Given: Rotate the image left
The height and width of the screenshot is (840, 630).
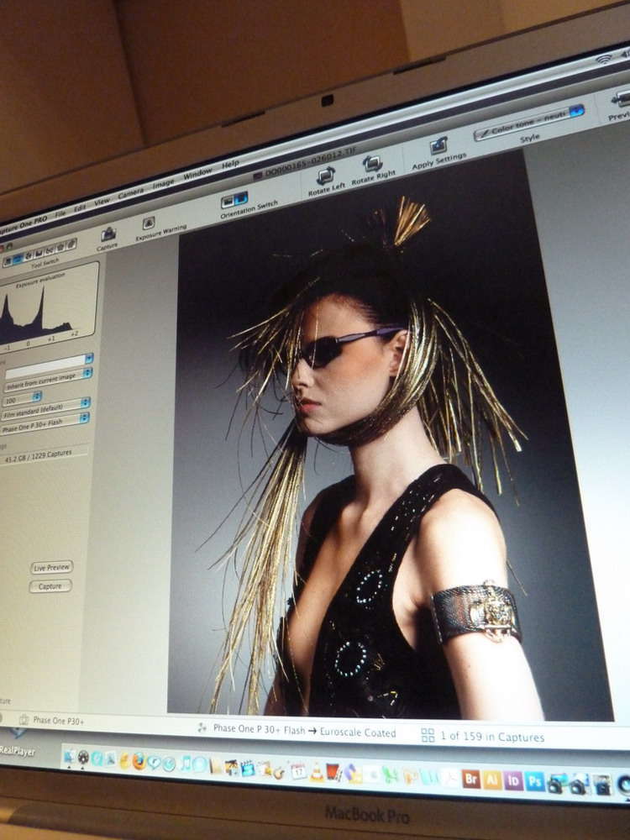Looking at the screenshot, I should click(x=325, y=176).
